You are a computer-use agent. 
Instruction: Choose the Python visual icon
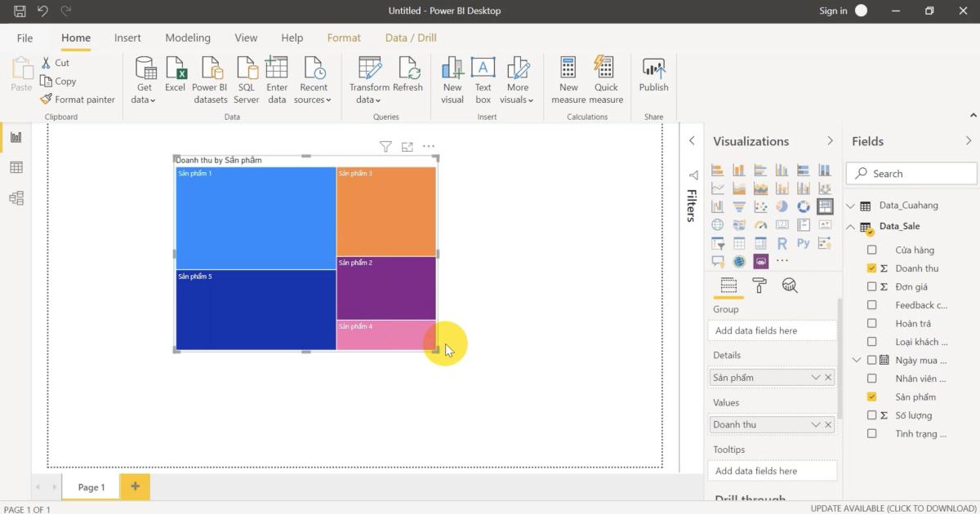[x=803, y=242]
